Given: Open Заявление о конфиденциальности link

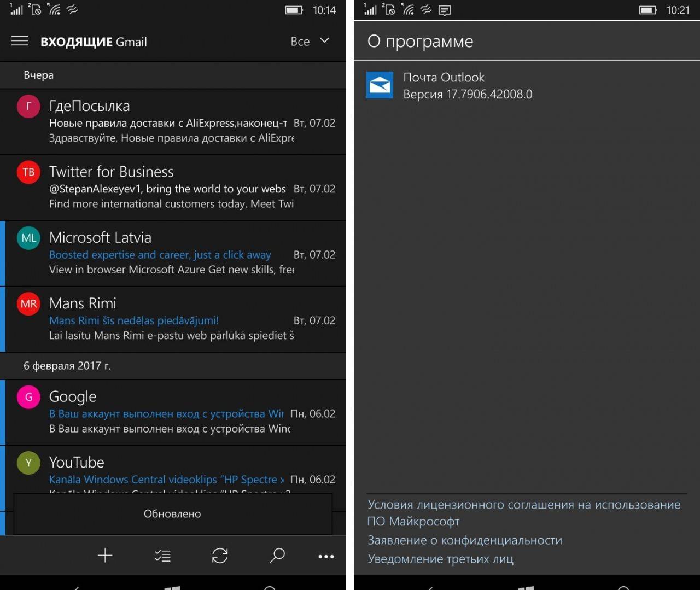Looking at the screenshot, I should click(x=465, y=540).
